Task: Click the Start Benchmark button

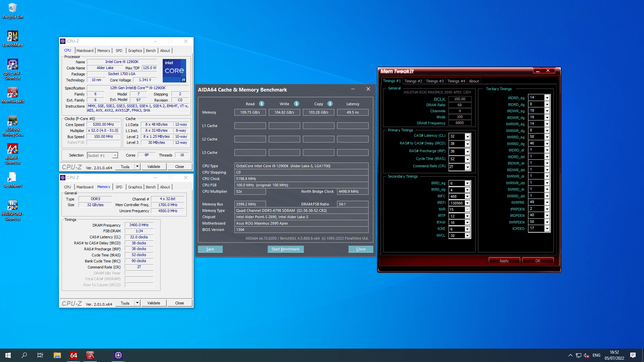Action: [x=285, y=249]
